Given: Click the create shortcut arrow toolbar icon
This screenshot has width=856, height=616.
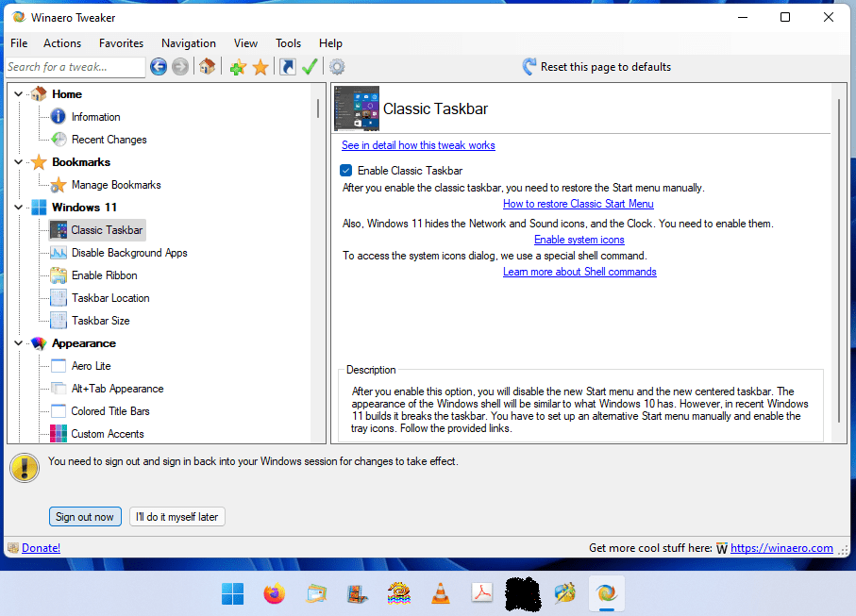Looking at the screenshot, I should pos(288,67).
